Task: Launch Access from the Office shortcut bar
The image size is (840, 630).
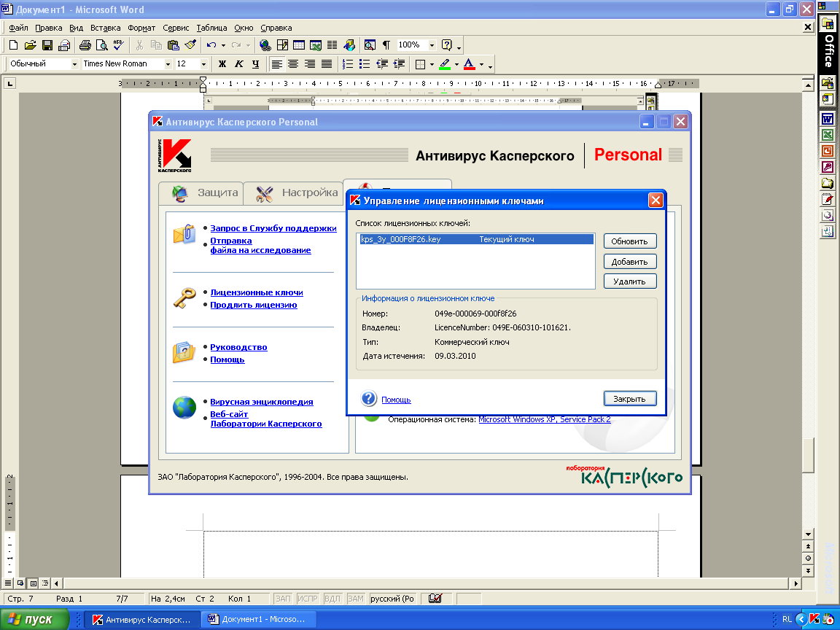Action: [828, 167]
